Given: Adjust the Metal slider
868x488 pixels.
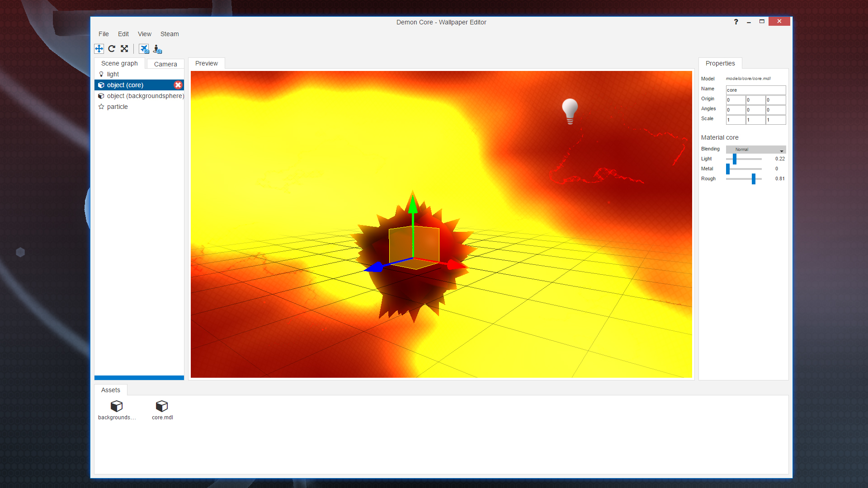Looking at the screenshot, I should [728, 169].
